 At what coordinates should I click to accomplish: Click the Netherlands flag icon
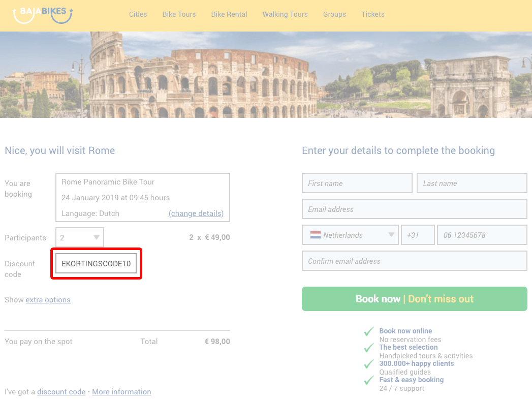(315, 235)
